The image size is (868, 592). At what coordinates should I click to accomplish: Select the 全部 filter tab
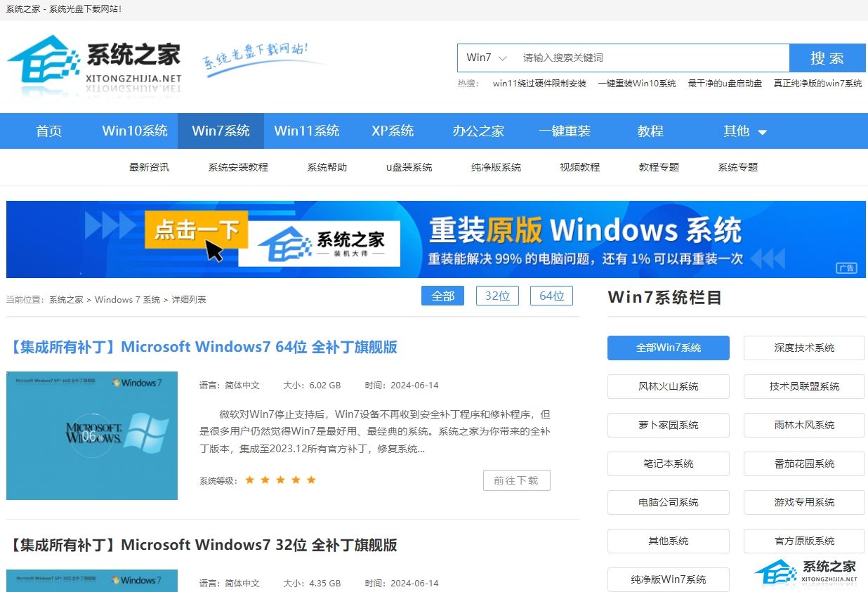coord(443,296)
